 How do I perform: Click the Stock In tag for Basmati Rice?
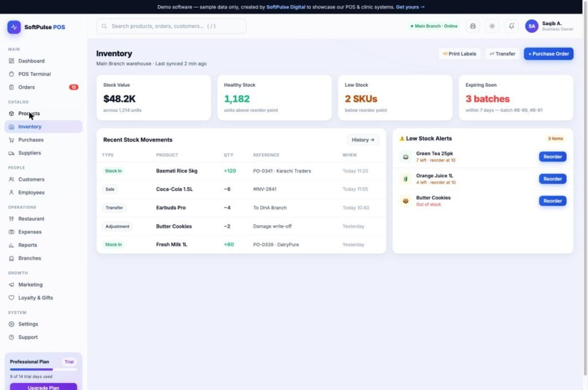pos(113,171)
